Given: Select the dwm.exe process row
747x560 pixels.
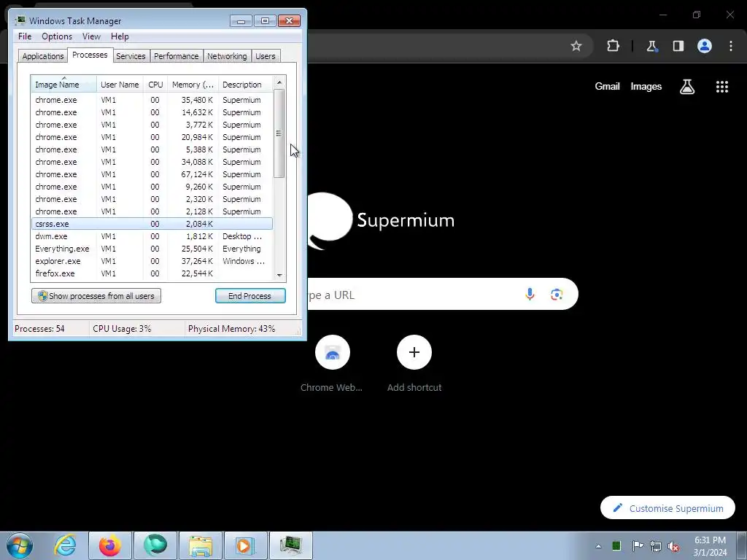Looking at the screenshot, I should click(x=152, y=236).
